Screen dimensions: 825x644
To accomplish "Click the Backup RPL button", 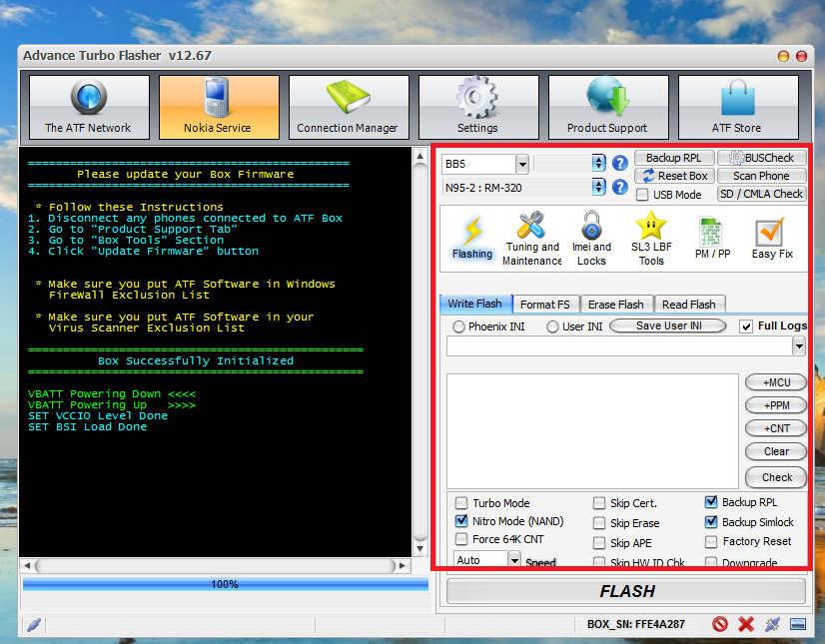I will click(674, 158).
